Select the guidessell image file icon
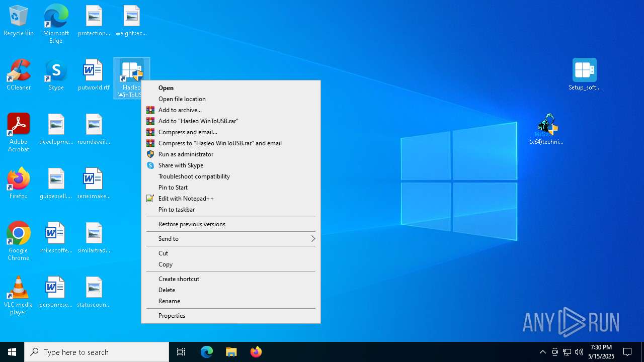This screenshot has width=644, height=362. point(56,184)
